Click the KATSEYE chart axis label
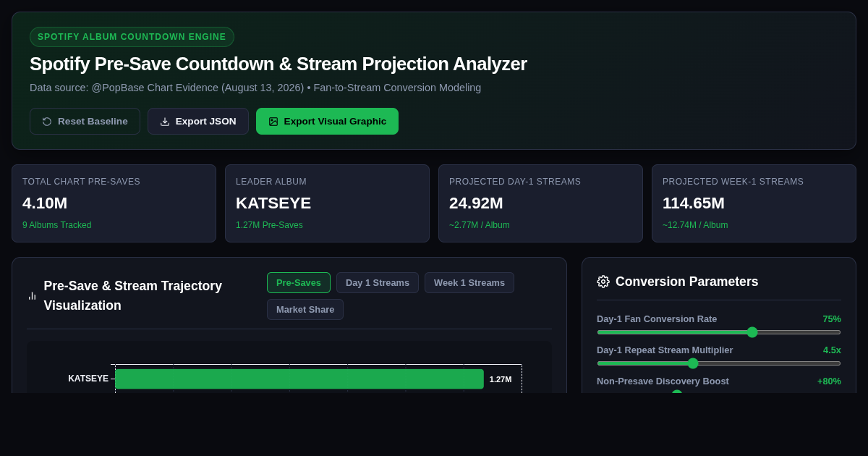 (88, 379)
